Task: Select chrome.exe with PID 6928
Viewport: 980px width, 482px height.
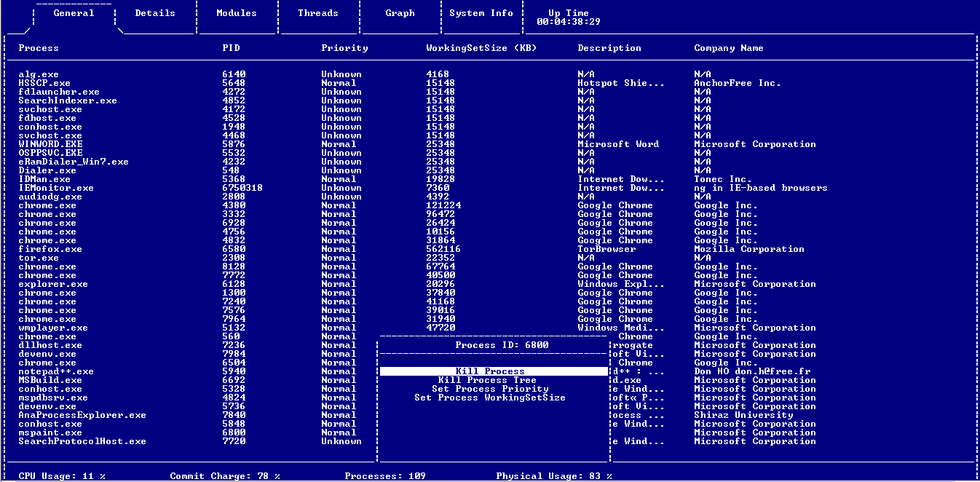Action: [x=47, y=223]
